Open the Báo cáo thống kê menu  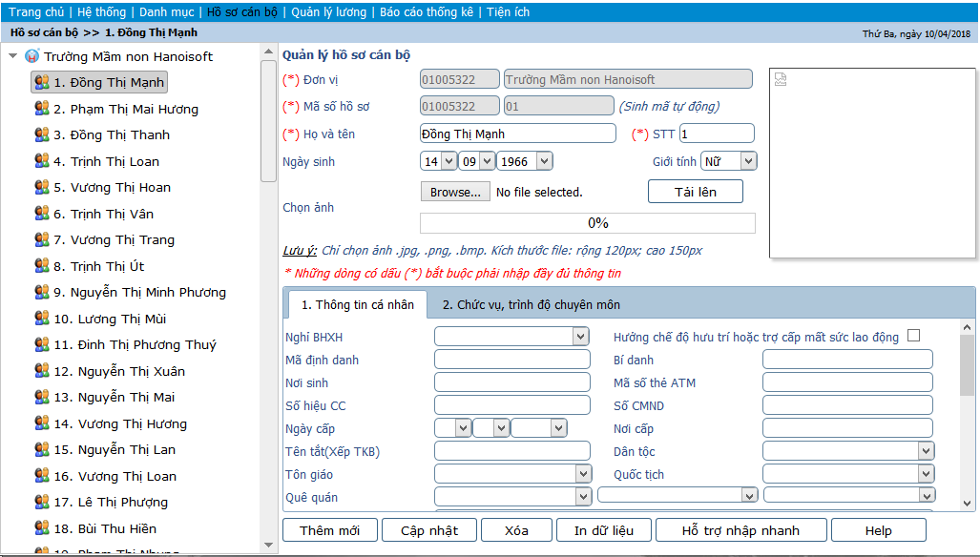427,11
